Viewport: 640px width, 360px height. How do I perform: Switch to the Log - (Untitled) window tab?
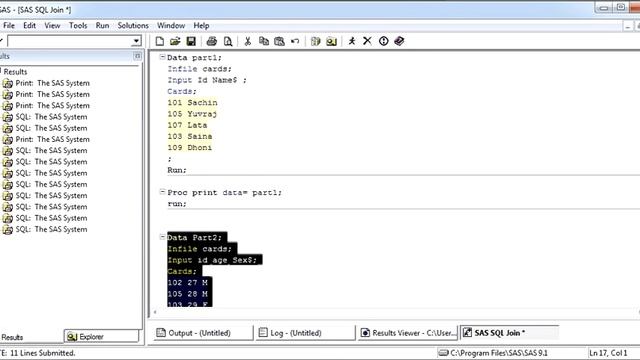(305, 333)
